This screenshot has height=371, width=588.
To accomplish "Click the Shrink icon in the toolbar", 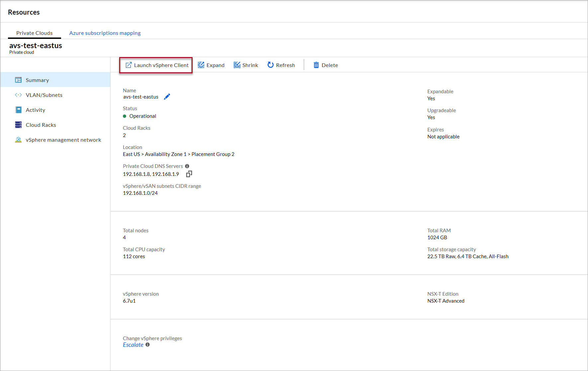I will (237, 65).
